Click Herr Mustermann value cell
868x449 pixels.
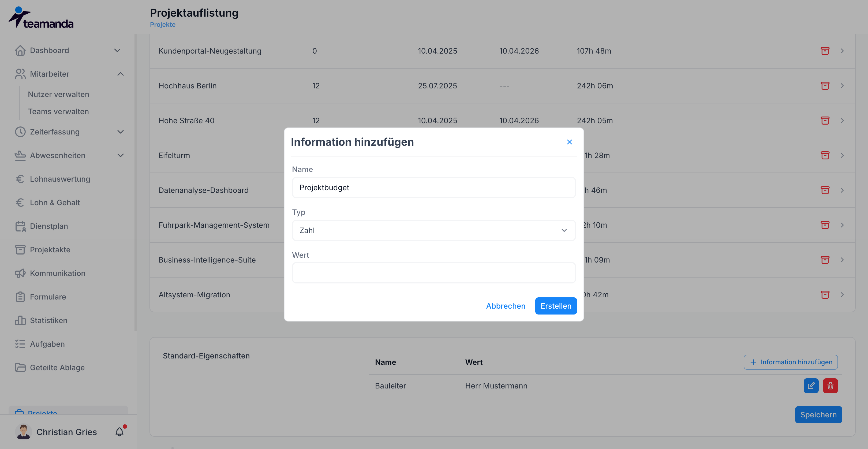pos(496,386)
